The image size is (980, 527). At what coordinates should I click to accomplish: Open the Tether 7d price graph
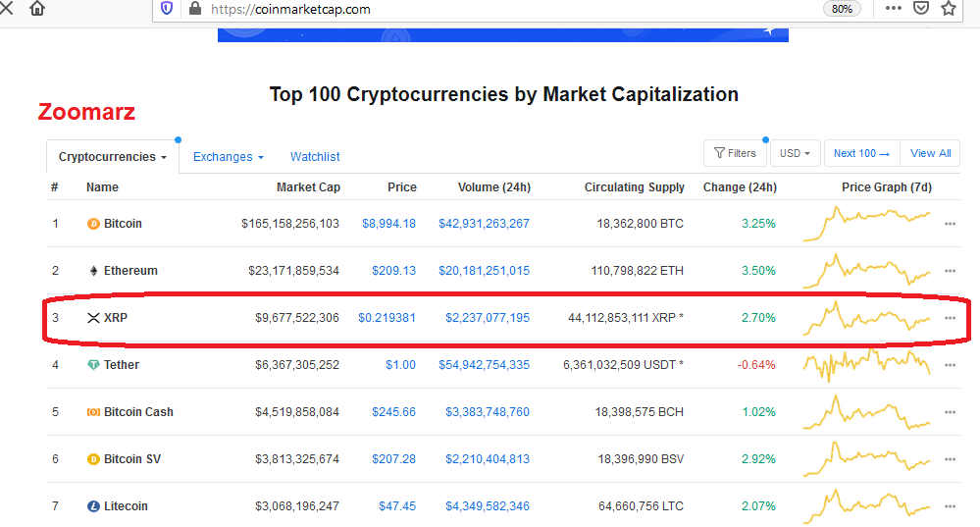click(x=867, y=365)
